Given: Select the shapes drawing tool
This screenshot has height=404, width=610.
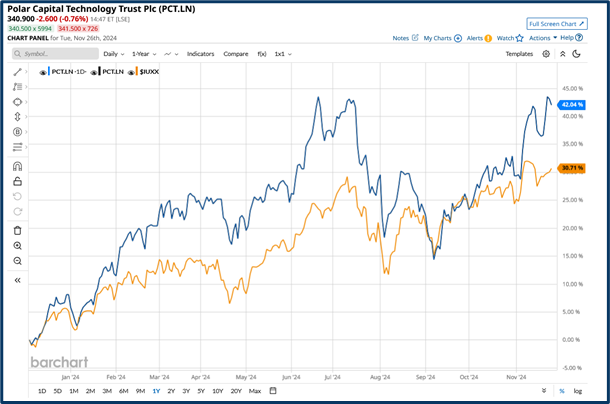Looking at the screenshot, I should point(17,102).
